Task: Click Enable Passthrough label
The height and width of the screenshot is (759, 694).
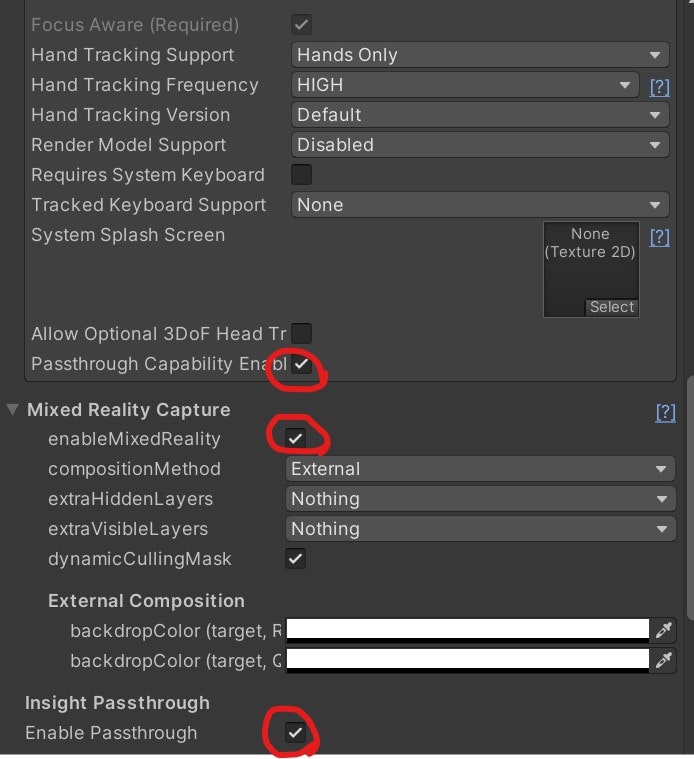Action: (111, 732)
